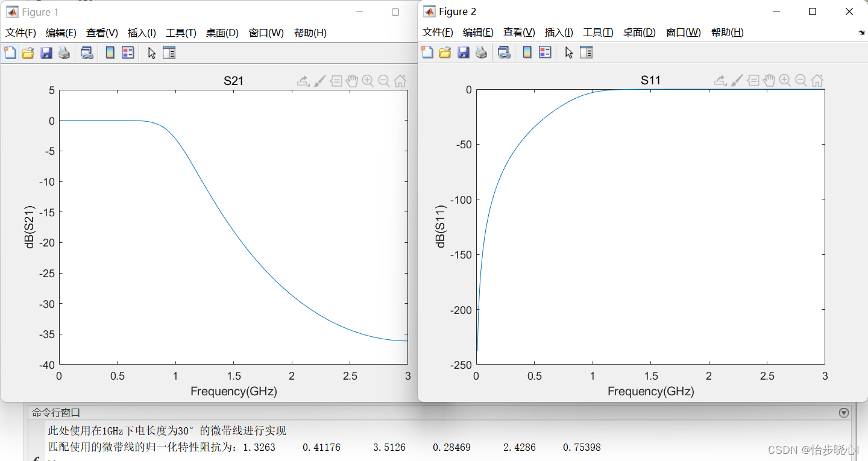Open 工具(T) menu in Figure 1
868x461 pixels.
tap(181, 33)
